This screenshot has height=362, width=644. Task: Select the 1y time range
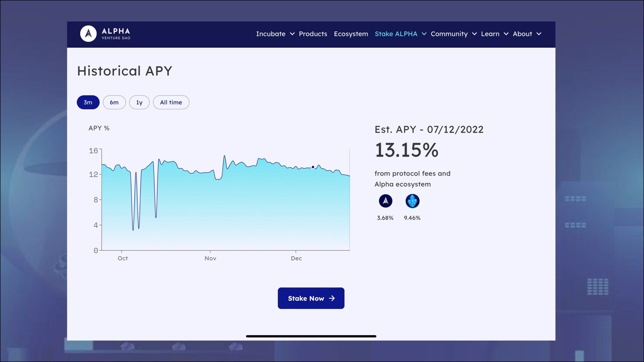139,102
